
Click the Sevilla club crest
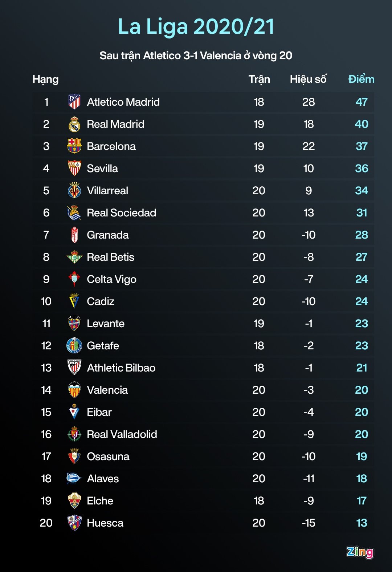[x=74, y=168]
